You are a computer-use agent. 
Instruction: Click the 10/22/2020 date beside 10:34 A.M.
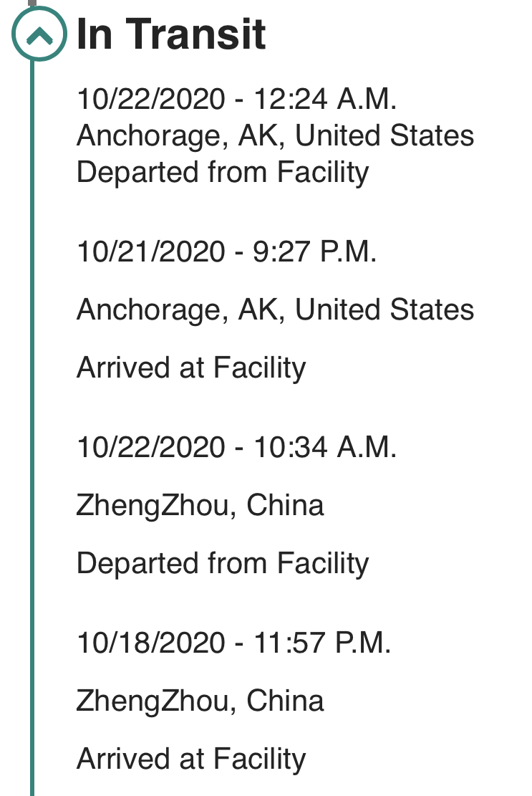(x=150, y=447)
